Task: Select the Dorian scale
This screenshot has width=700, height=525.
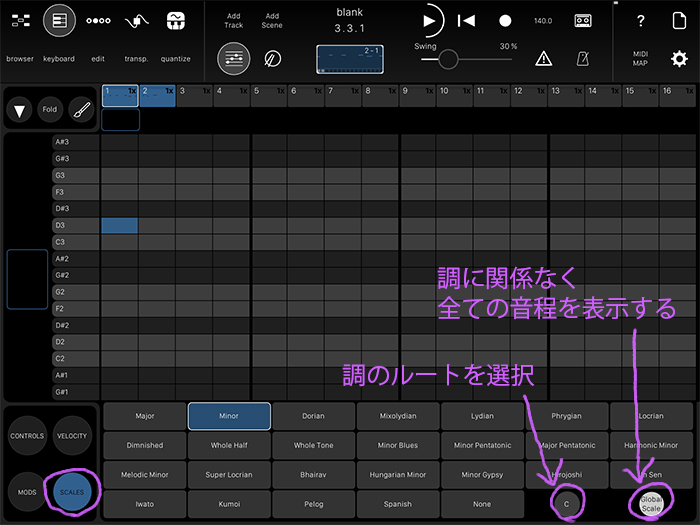Action: click(313, 416)
